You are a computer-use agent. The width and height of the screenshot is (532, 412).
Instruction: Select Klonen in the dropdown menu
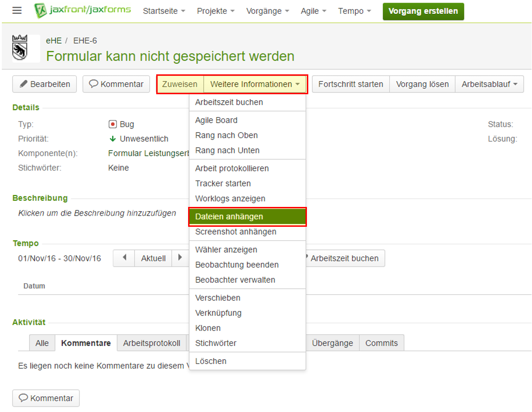pyautogui.click(x=208, y=328)
